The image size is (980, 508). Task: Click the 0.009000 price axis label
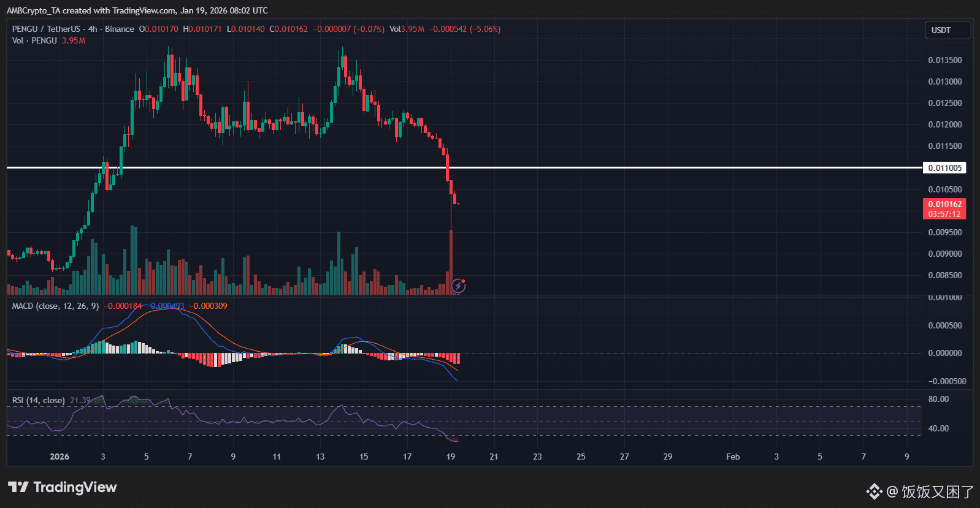point(944,254)
